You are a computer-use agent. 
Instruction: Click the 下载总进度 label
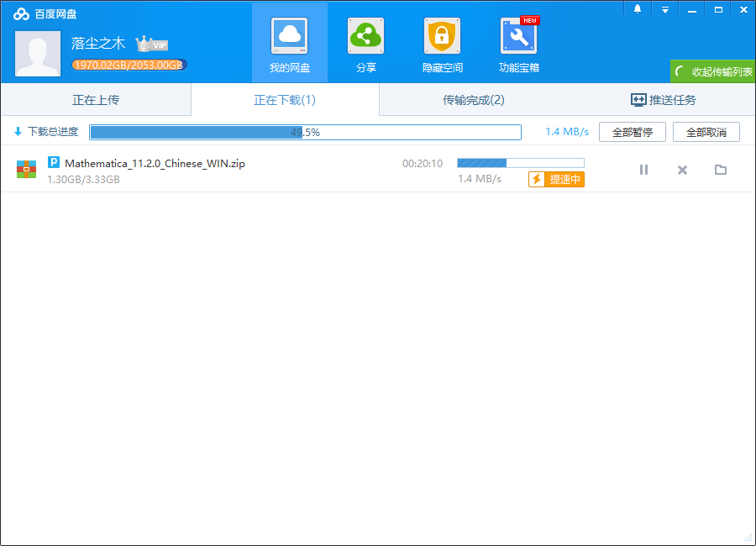point(53,132)
